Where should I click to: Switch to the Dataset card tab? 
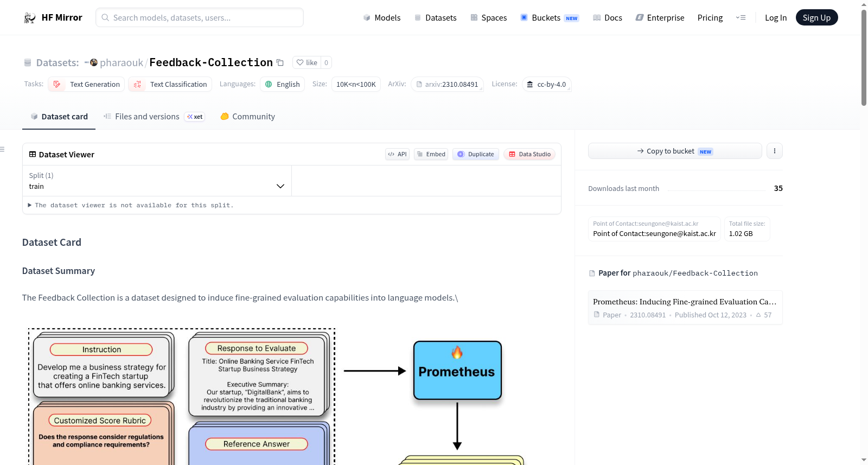(x=59, y=117)
